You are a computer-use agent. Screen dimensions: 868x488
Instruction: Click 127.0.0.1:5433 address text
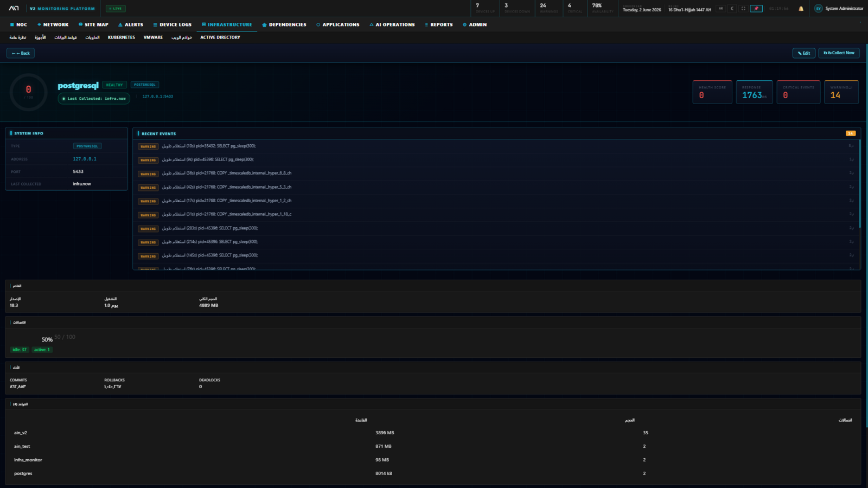point(158,97)
